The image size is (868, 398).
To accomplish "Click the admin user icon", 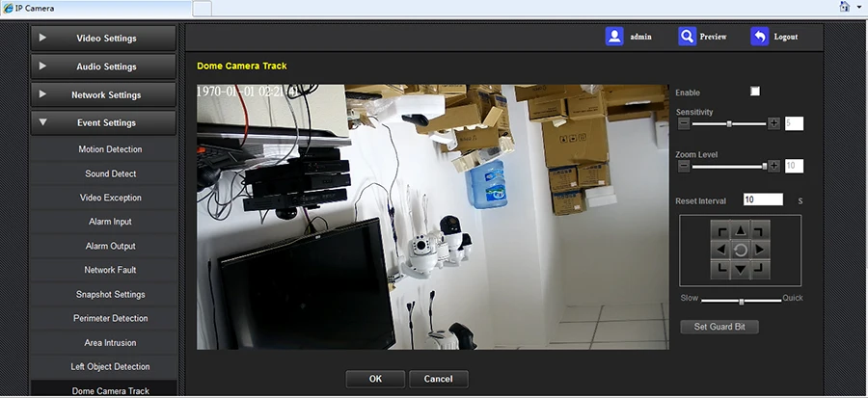I will coord(614,37).
